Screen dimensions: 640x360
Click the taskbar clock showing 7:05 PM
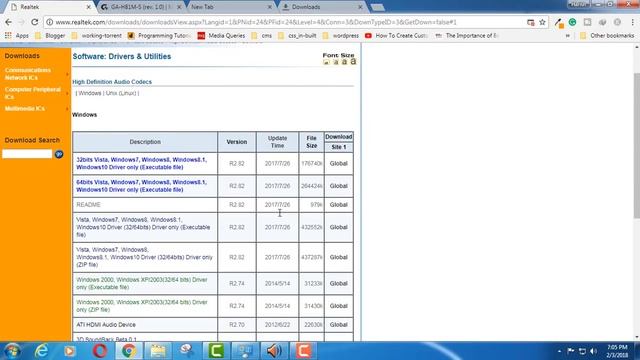click(x=617, y=351)
